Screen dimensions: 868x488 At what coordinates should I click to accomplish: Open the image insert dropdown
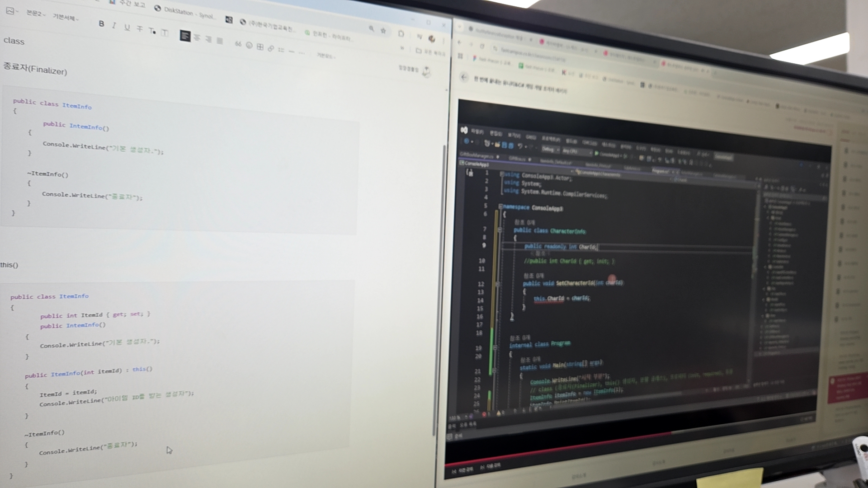click(11, 10)
